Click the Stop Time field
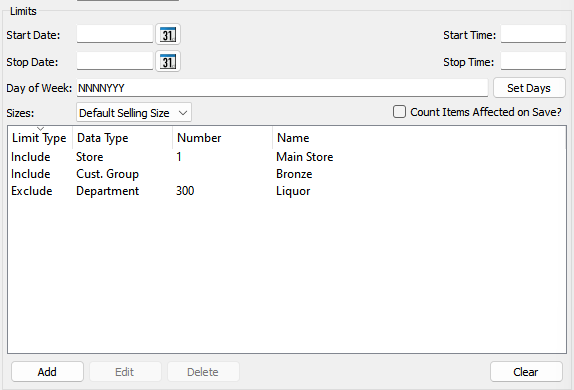 coord(533,61)
